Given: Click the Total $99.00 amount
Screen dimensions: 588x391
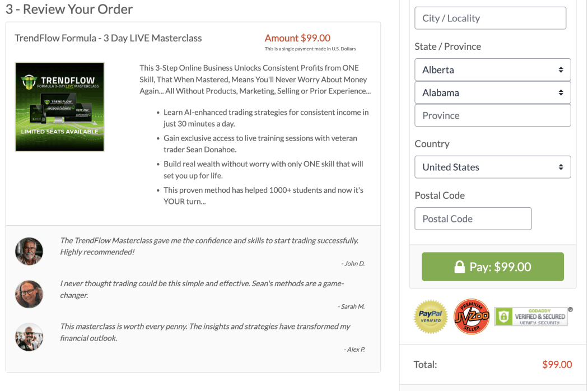Looking at the screenshot, I should click(x=557, y=365).
